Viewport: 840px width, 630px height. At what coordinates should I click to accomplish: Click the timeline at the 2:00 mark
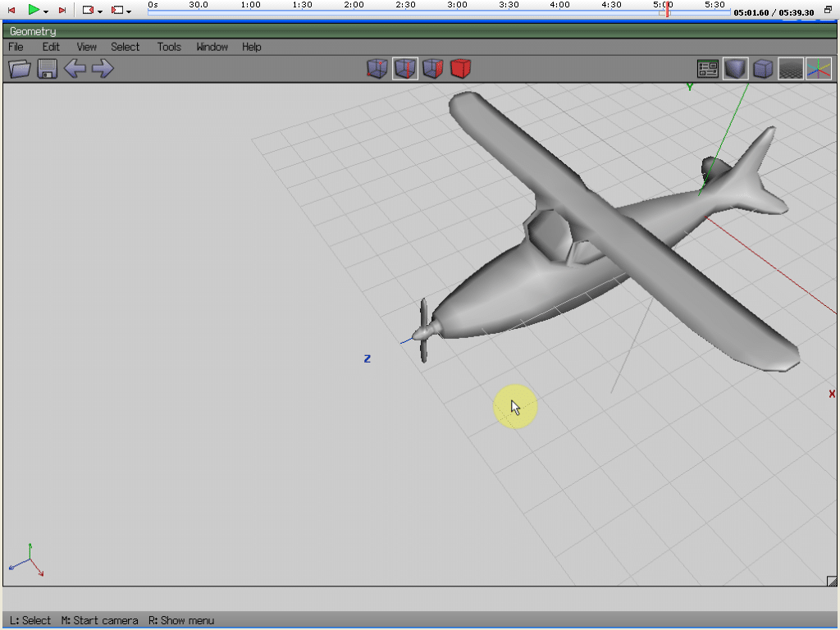pos(354,11)
